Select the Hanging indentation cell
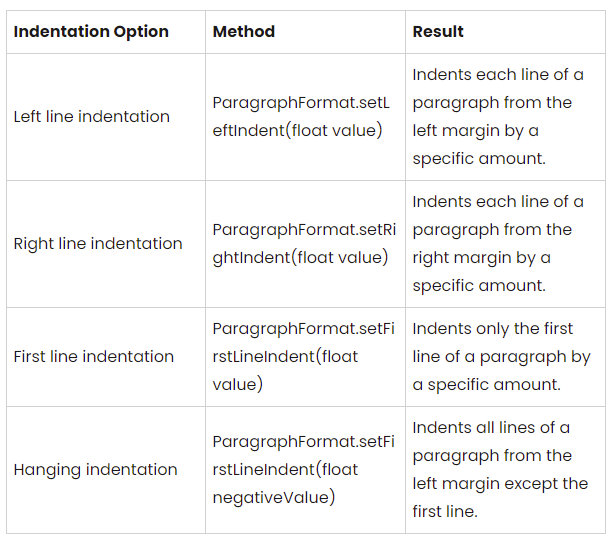This screenshot has height=540, width=611. 95,470
